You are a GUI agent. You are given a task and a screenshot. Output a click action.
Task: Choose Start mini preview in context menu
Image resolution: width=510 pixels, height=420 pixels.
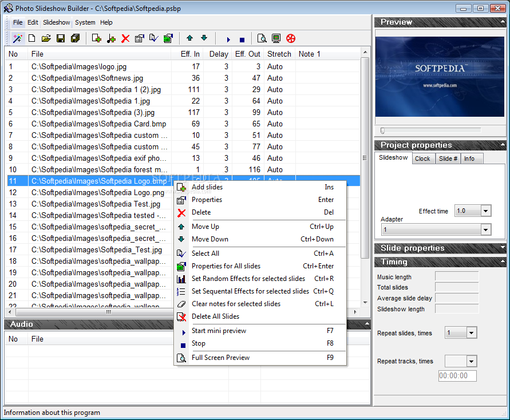coord(260,331)
